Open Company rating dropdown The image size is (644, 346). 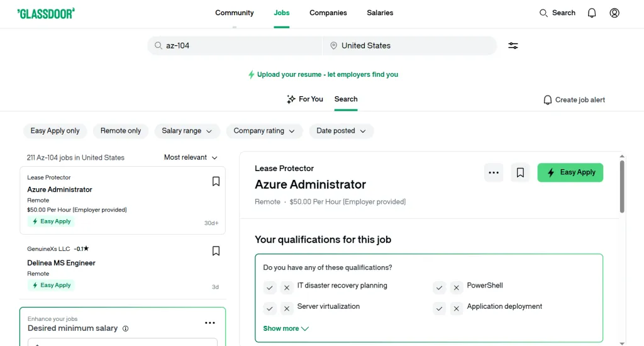[264, 131]
